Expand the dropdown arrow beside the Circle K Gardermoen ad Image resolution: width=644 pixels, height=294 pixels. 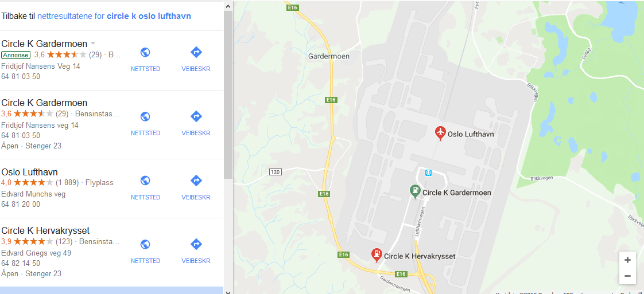pyautogui.click(x=93, y=44)
